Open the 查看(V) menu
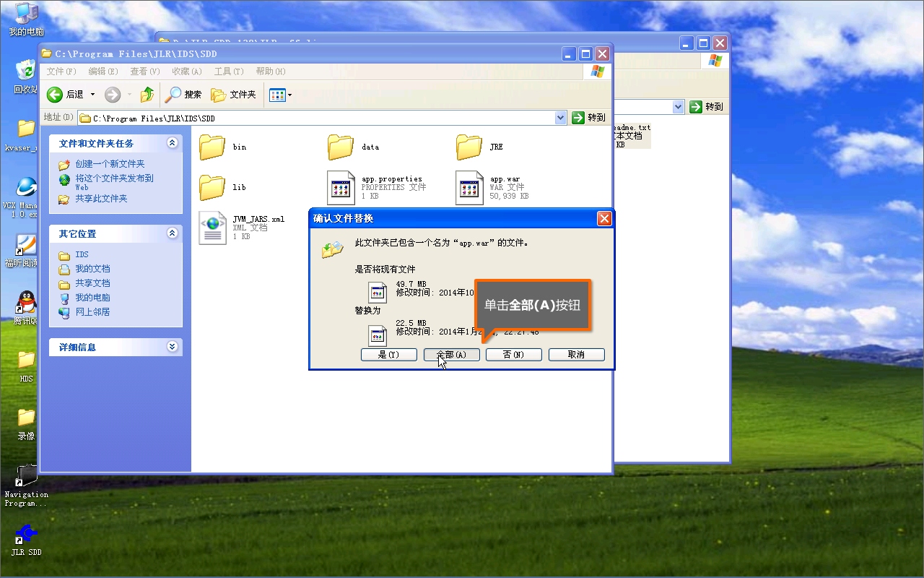The height and width of the screenshot is (578, 924). [145, 72]
